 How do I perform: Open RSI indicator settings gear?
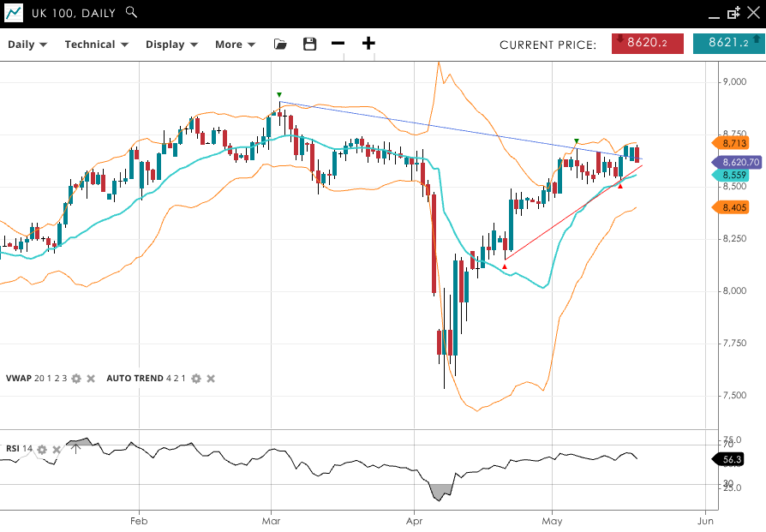(x=42, y=449)
